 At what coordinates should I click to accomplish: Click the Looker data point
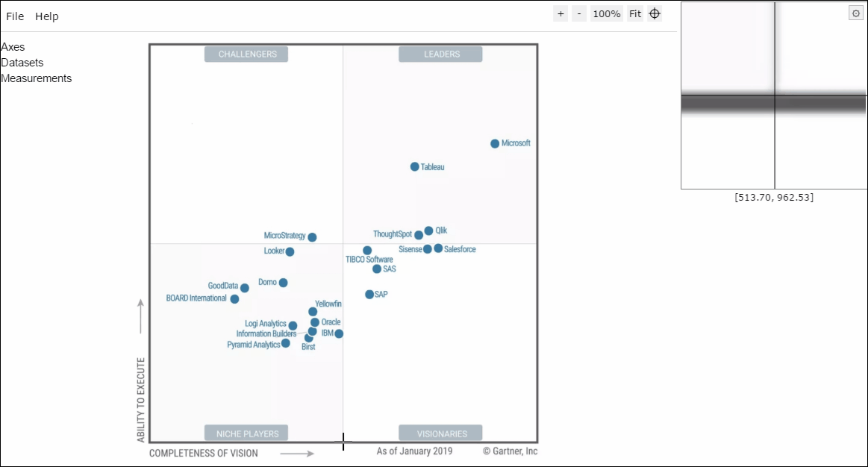(x=290, y=251)
